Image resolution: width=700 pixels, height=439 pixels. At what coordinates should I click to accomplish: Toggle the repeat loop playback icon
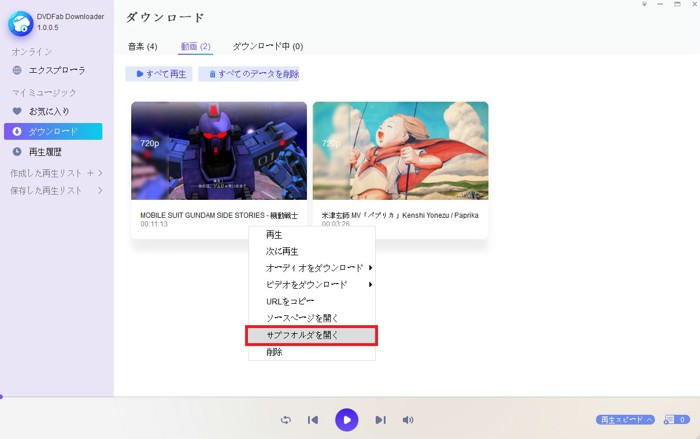pyautogui.click(x=286, y=420)
